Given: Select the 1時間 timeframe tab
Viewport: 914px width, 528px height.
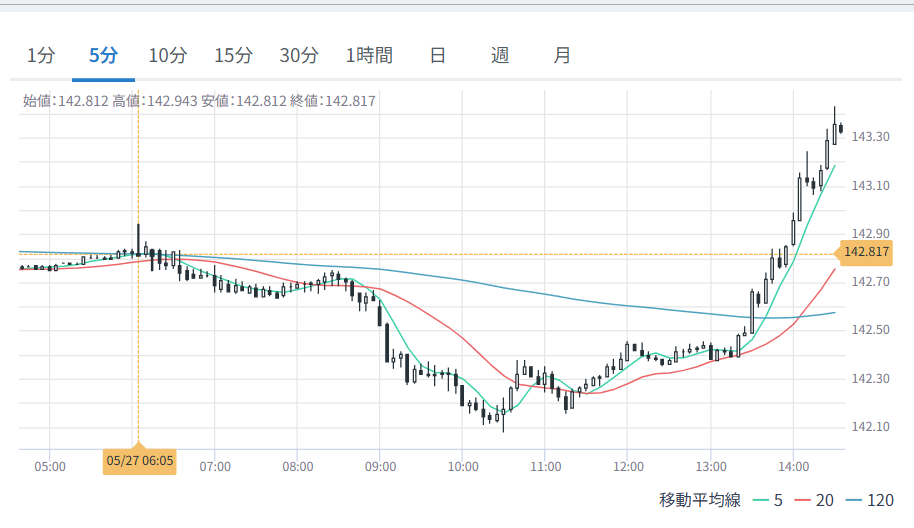Looking at the screenshot, I should point(369,56).
